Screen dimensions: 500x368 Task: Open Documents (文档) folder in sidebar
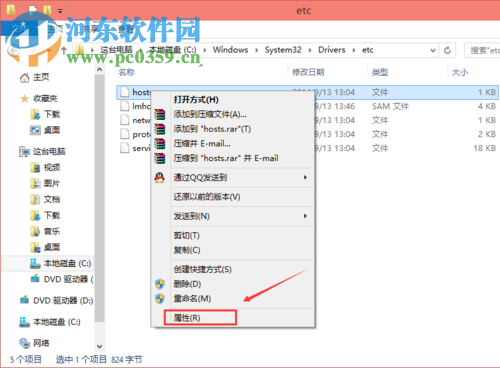52,199
